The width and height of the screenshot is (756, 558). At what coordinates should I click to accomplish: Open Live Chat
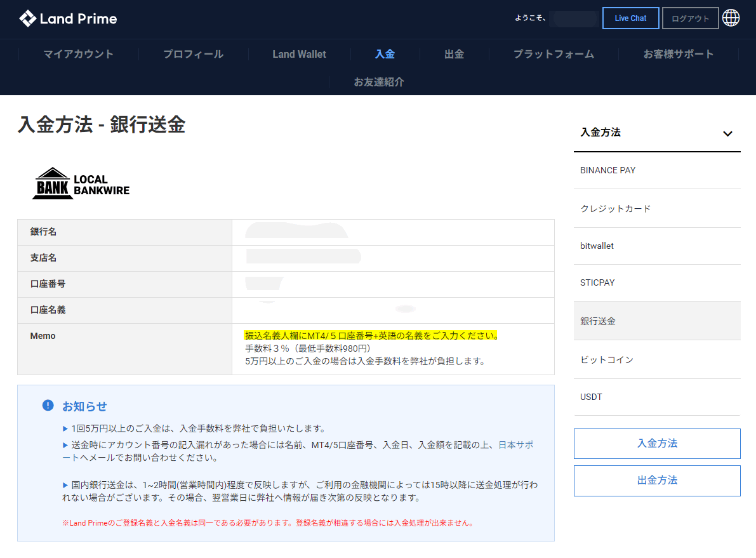pos(631,18)
